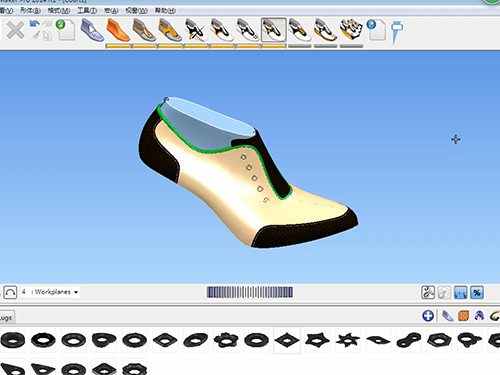
Task: Click the blue circular plus button
Action: pos(428,315)
